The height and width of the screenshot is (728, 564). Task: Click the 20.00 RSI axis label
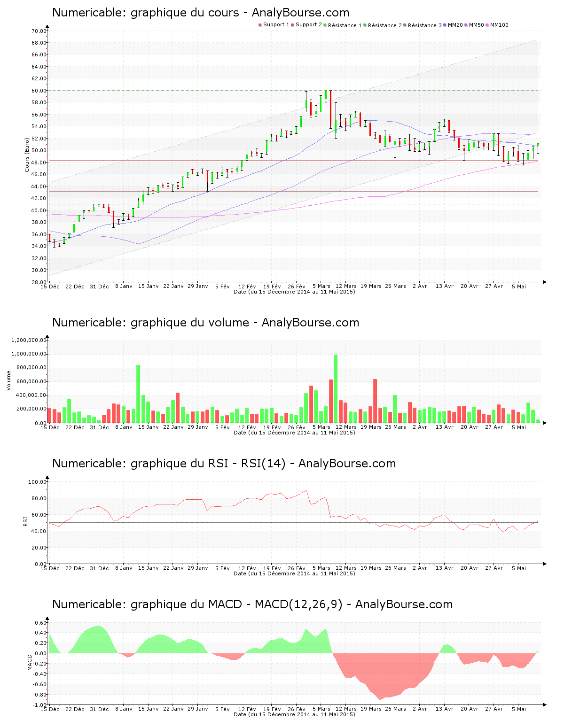point(39,548)
